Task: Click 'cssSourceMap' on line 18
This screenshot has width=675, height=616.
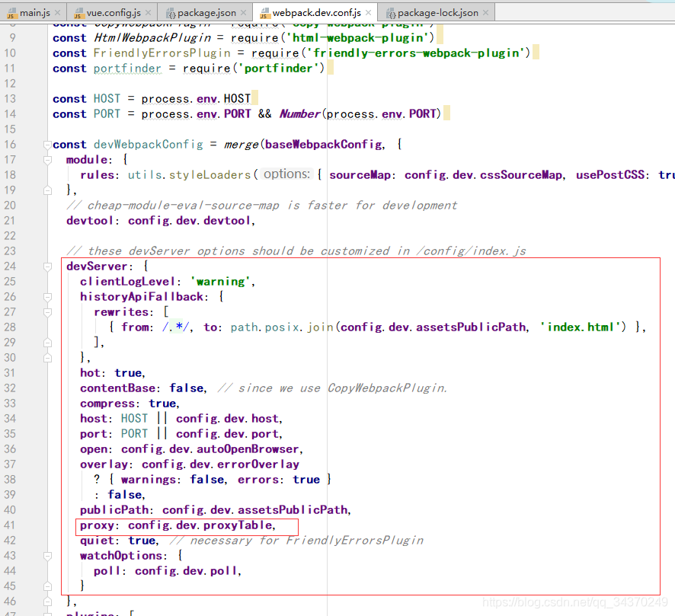Action: [x=521, y=175]
